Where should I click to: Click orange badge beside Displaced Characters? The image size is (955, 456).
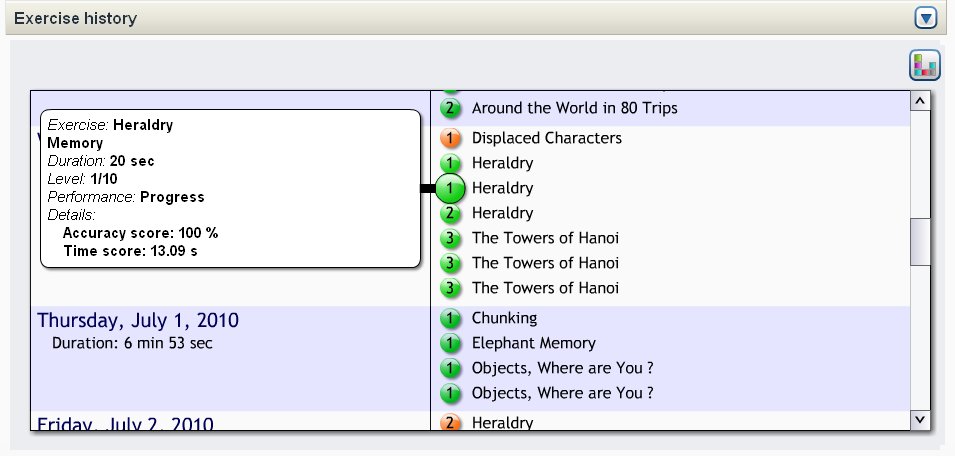pyautogui.click(x=451, y=138)
